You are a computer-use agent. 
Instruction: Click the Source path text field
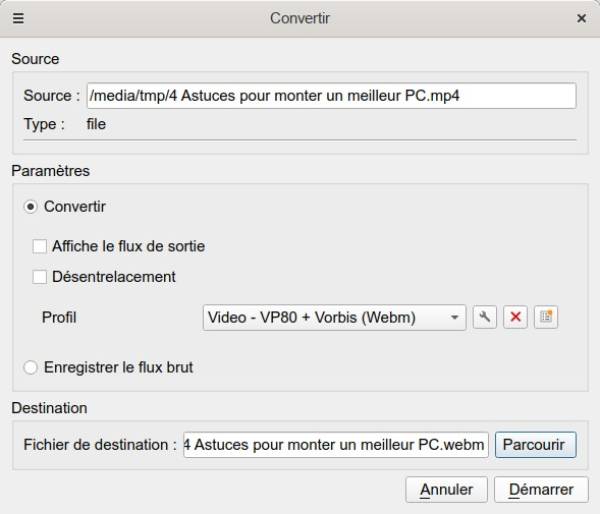tap(331, 95)
